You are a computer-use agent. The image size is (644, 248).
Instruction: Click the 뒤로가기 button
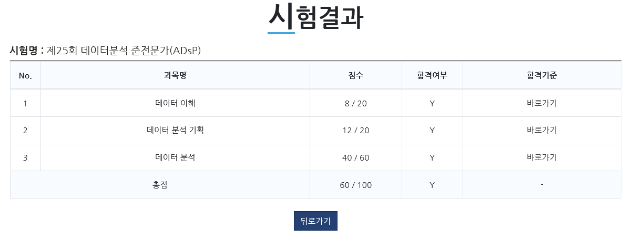coord(315,221)
